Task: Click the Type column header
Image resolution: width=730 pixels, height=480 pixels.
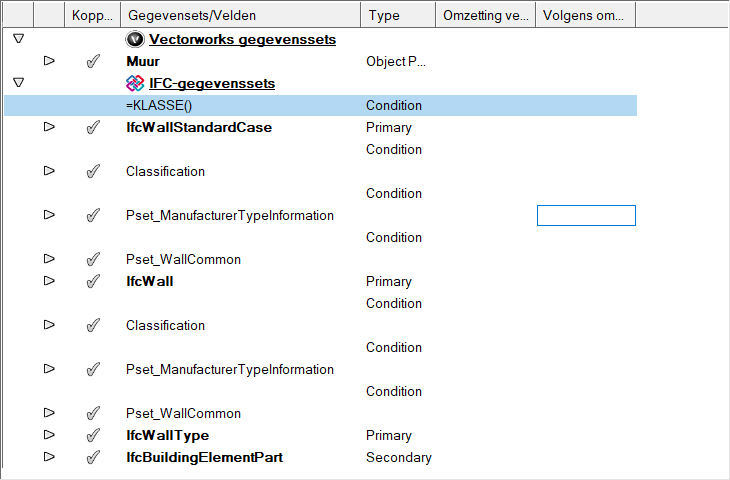Action: 397,16
